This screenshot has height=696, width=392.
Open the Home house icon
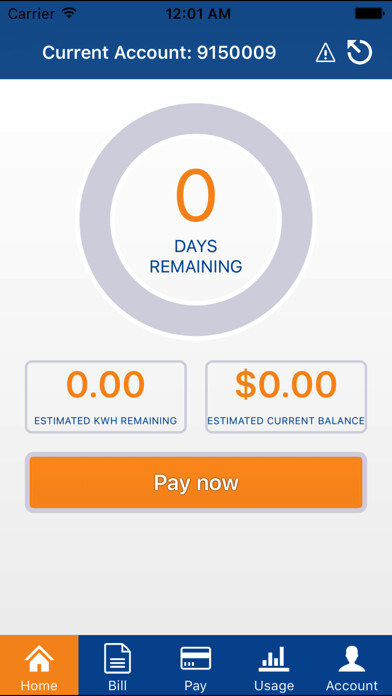pos(39,659)
